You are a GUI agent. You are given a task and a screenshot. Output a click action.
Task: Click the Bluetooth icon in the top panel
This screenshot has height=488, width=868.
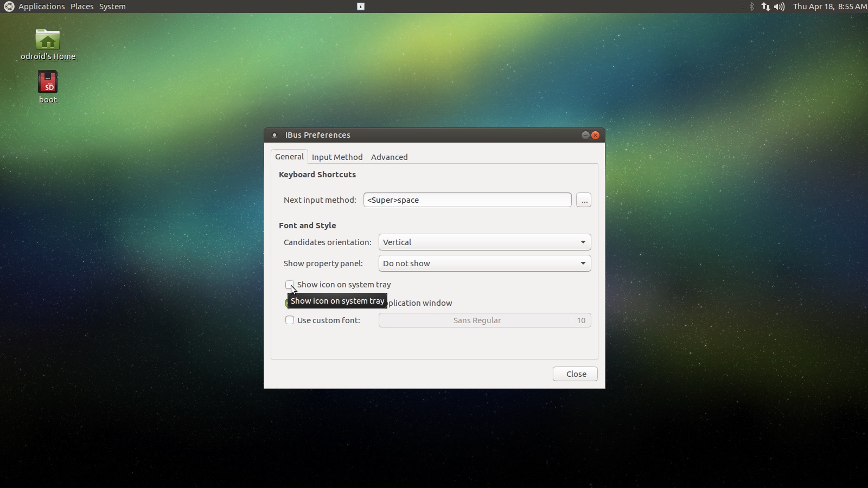pos(752,7)
